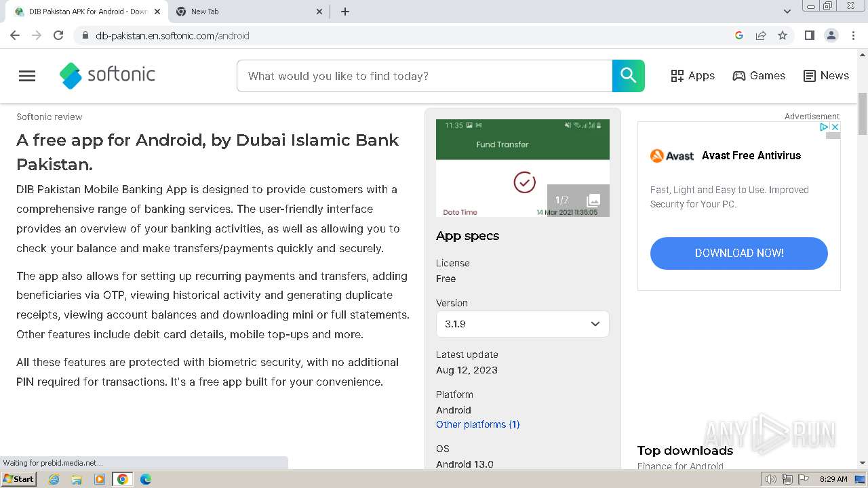Launch Internet Explorer from taskbar
This screenshot has height=488, width=868.
(54, 479)
